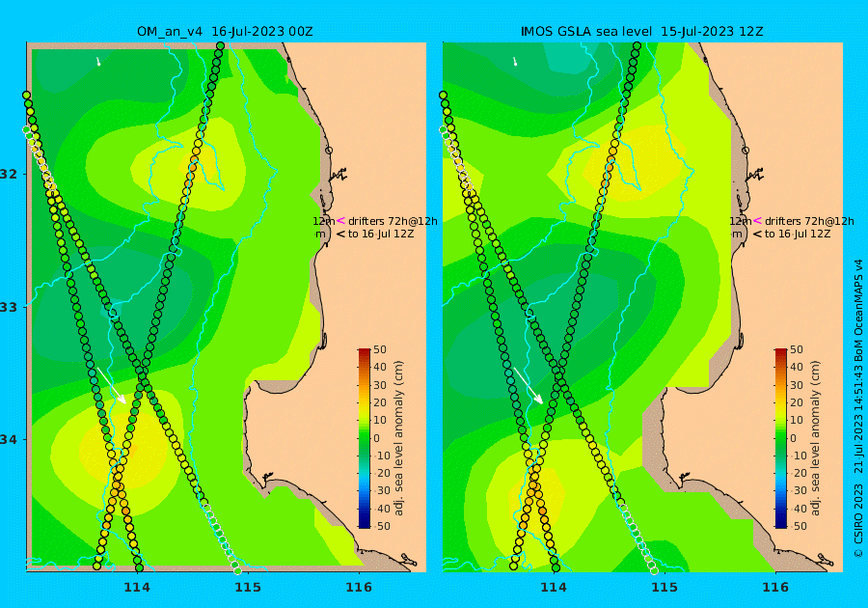Click the value 50 on left color bar

380,350
